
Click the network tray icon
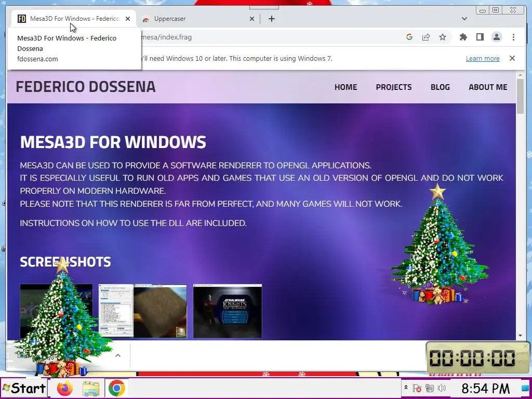click(430, 388)
